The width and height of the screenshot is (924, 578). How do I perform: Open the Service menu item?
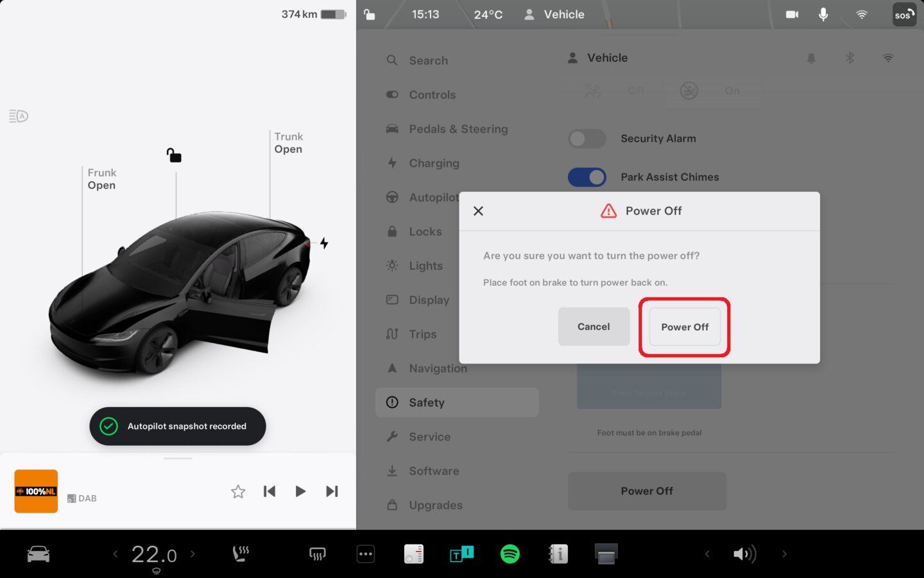pos(429,437)
